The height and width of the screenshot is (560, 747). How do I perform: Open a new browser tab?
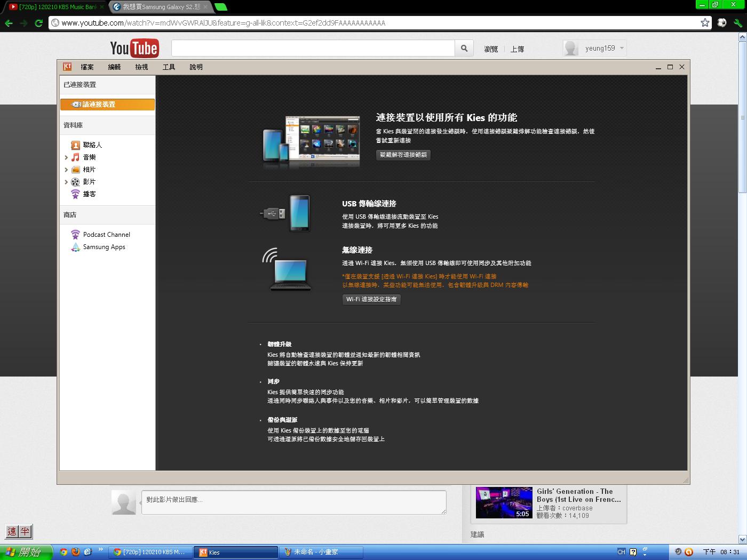pos(220,7)
